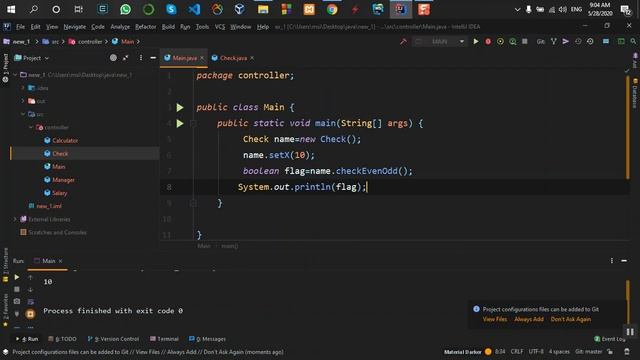
Task: Collapse the controller package
Action: [31, 127]
